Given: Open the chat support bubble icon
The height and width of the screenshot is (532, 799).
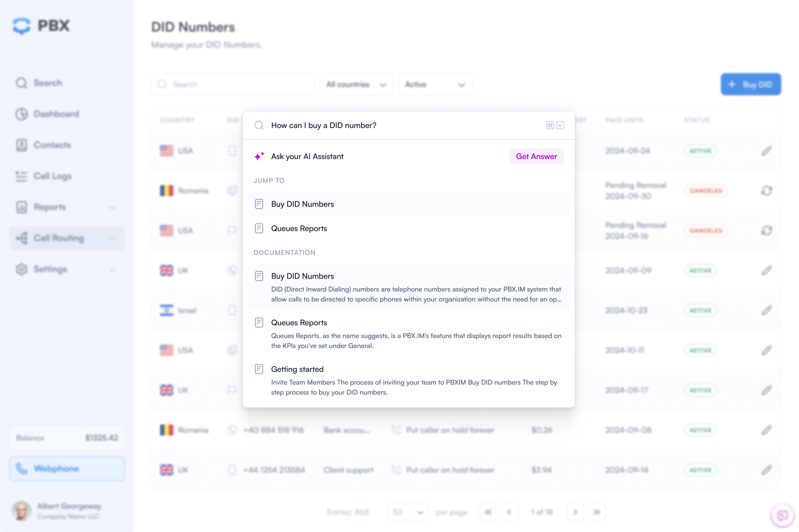Looking at the screenshot, I should coord(782,515).
